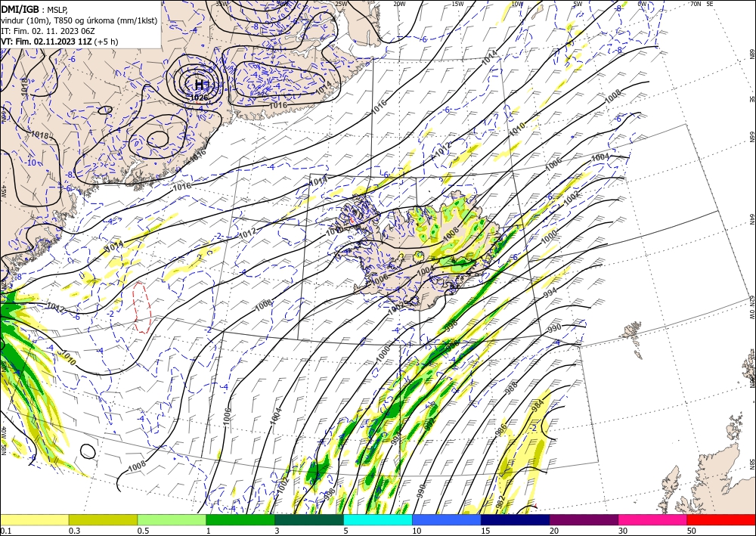Pick the blue 10–15 legend swatch

447,519
